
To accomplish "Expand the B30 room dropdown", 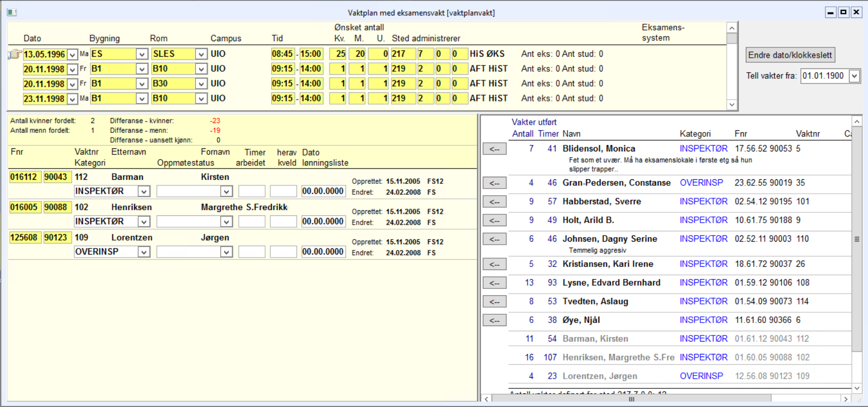I will (x=201, y=84).
